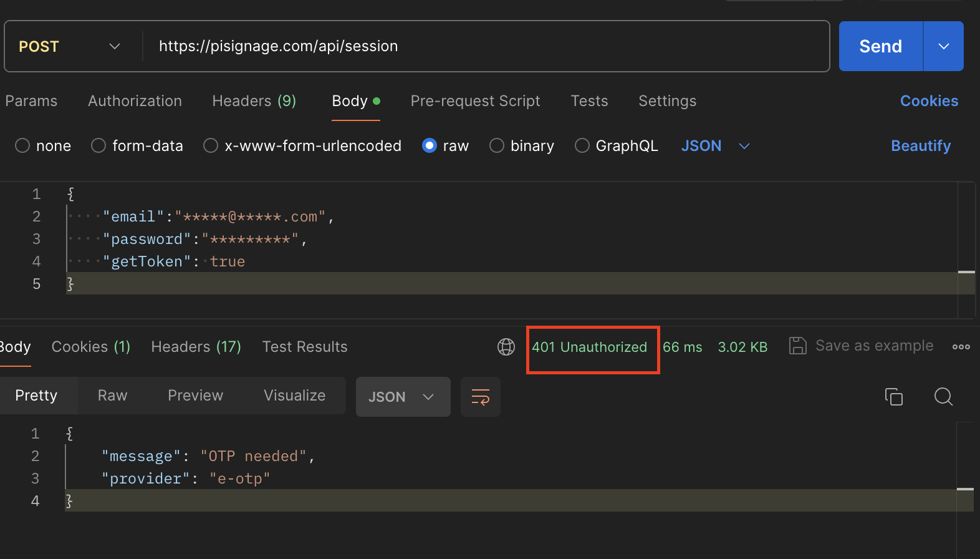Select x-www-form-urlencoded body type
This screenshot has height=559, width=980.
(211, 146)
